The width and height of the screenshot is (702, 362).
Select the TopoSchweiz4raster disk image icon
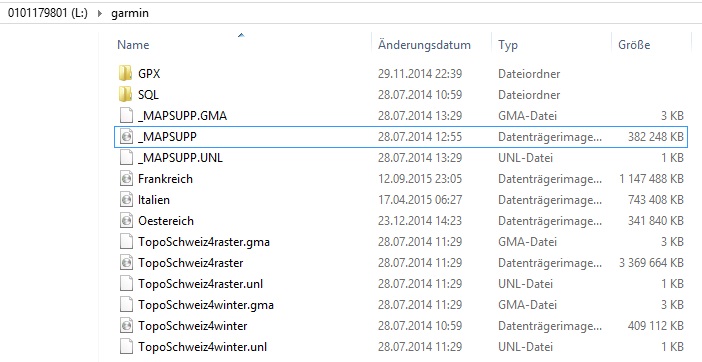tap(127, 263)
